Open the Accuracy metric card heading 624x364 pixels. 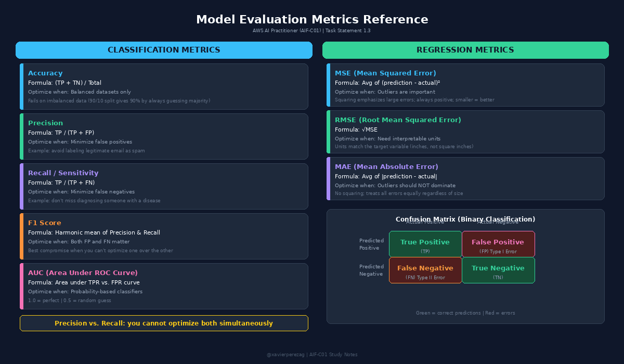click(x=45, y=73)
